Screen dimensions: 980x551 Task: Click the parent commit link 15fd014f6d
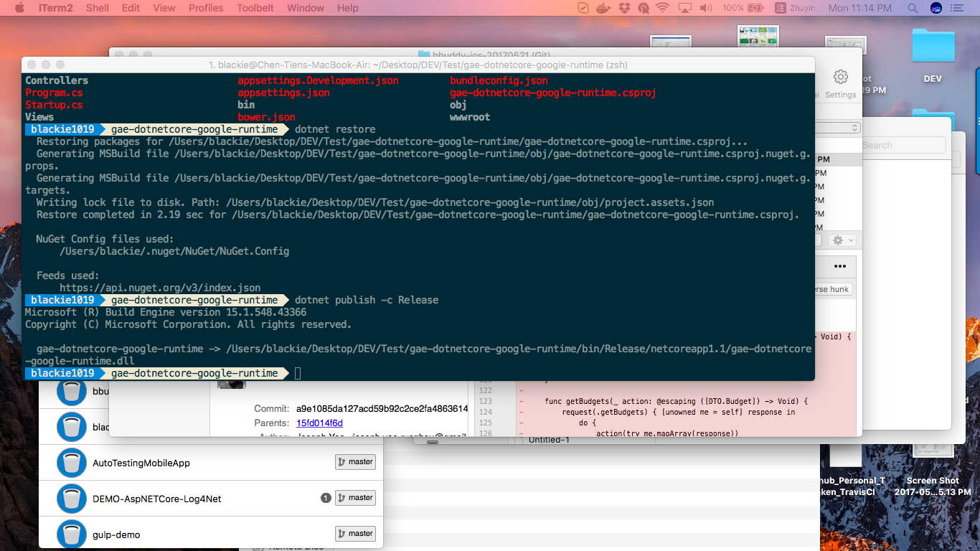319,423
